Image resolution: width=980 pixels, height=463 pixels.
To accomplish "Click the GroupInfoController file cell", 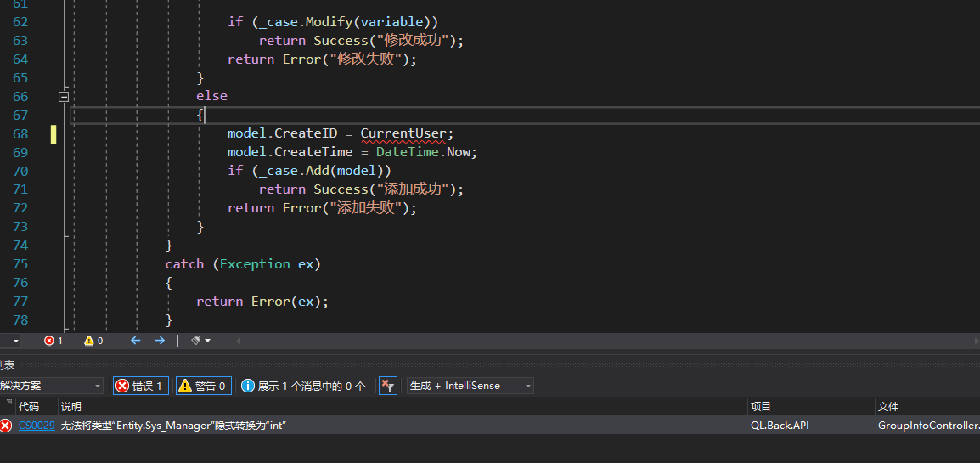I will pyautogui.click(x=929, y=426).
